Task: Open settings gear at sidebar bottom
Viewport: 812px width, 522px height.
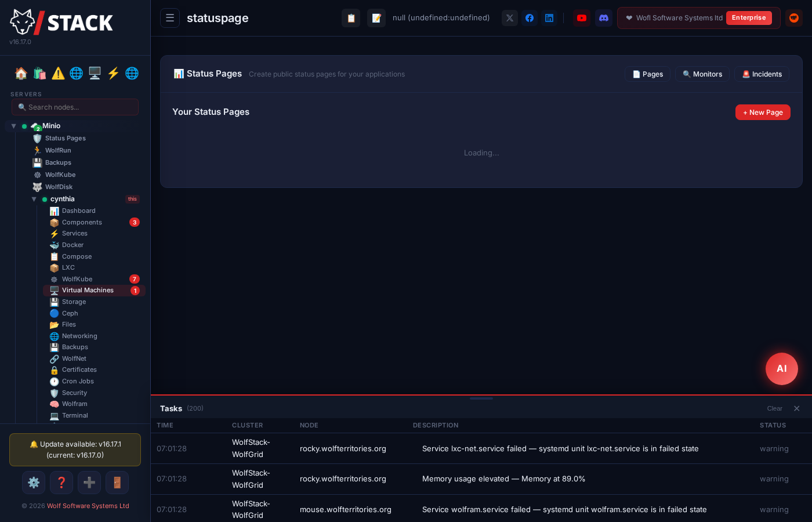Action: 34,483
